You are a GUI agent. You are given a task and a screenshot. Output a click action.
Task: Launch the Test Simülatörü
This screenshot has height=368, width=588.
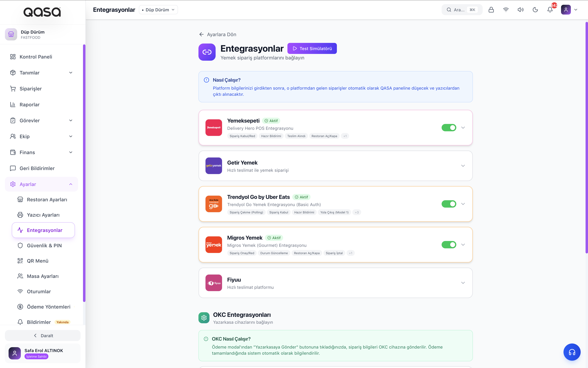pyautogui.click(x=312, y=48)
